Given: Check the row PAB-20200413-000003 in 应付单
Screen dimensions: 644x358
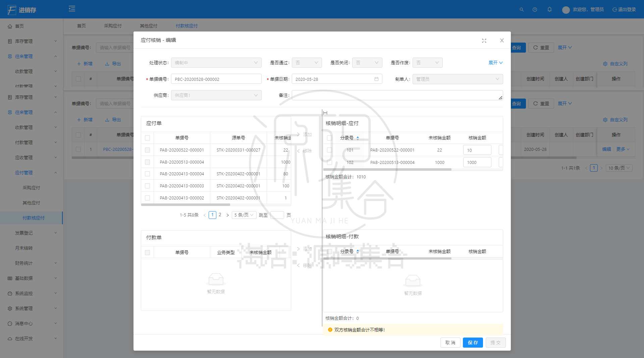Looking at the screenshot, I should [x=147, y=186].
